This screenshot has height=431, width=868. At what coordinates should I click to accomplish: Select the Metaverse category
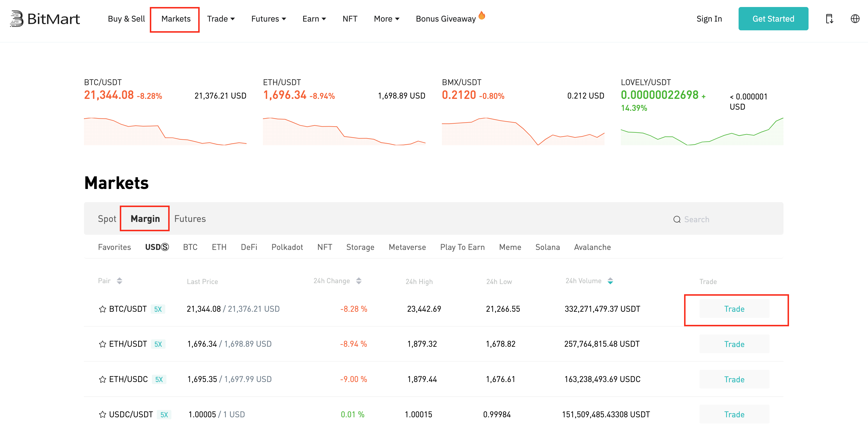pos(407,247)
